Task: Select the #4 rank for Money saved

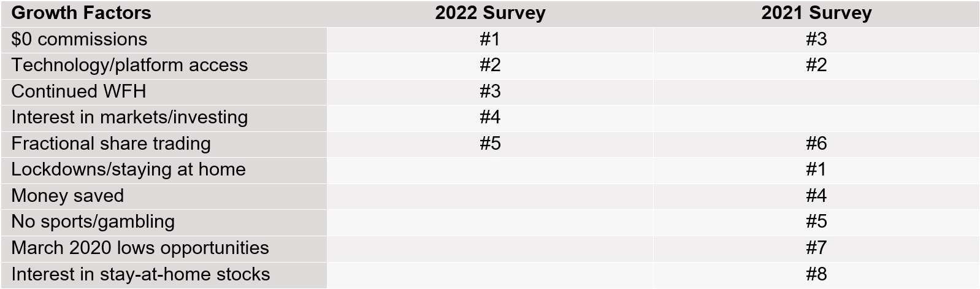Action: [x=816, y=196]
